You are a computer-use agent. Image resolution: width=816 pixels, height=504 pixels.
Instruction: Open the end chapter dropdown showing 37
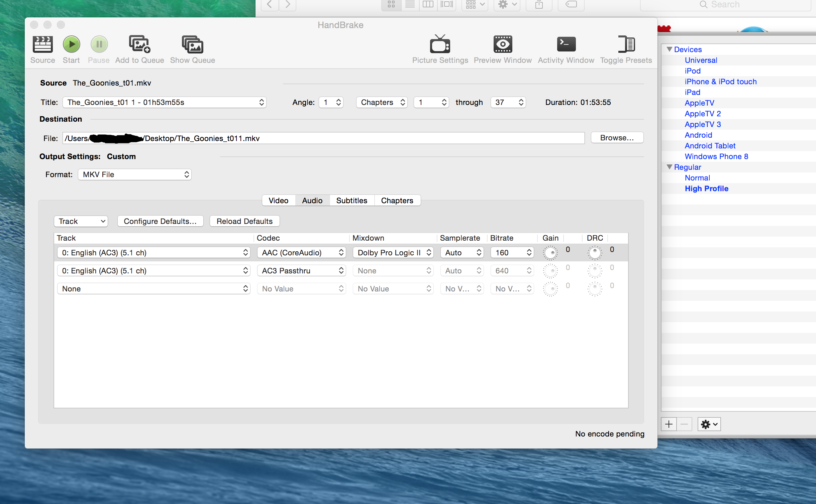[x=508, y=102]
